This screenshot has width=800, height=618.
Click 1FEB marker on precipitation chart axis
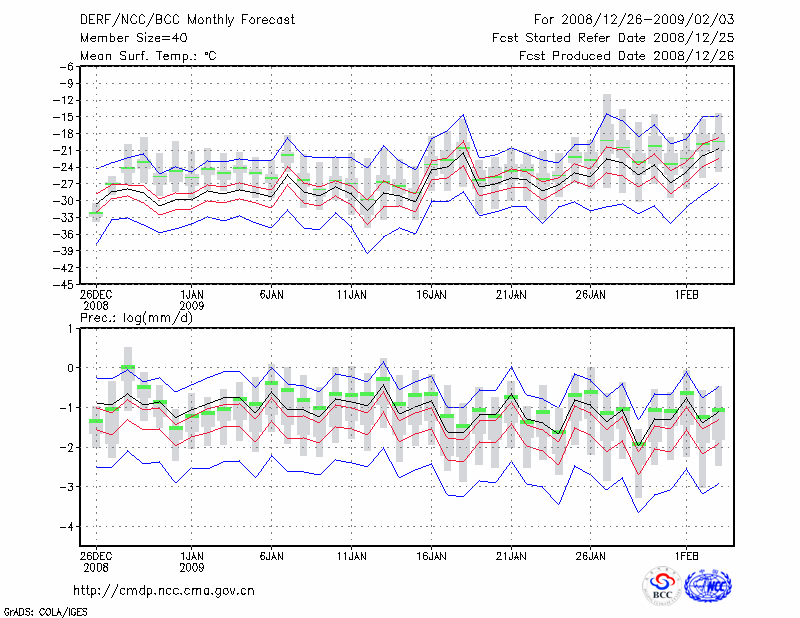point(687,557)
